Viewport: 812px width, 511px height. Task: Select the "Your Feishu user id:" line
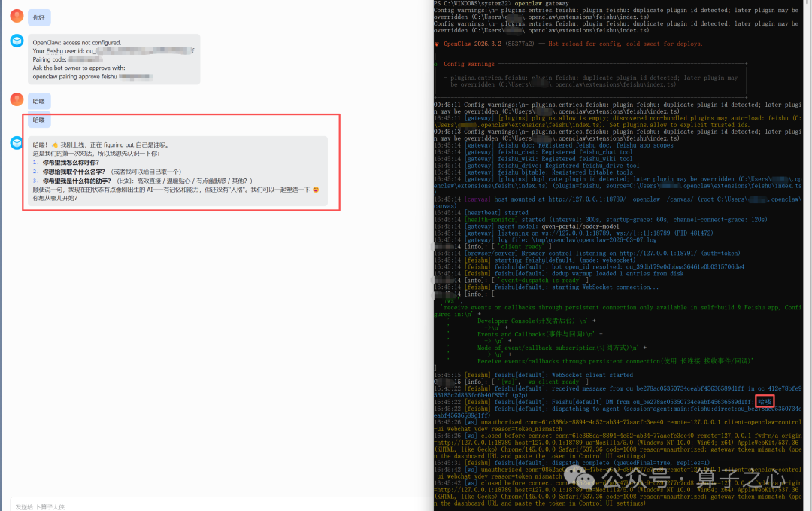[114, 51]
